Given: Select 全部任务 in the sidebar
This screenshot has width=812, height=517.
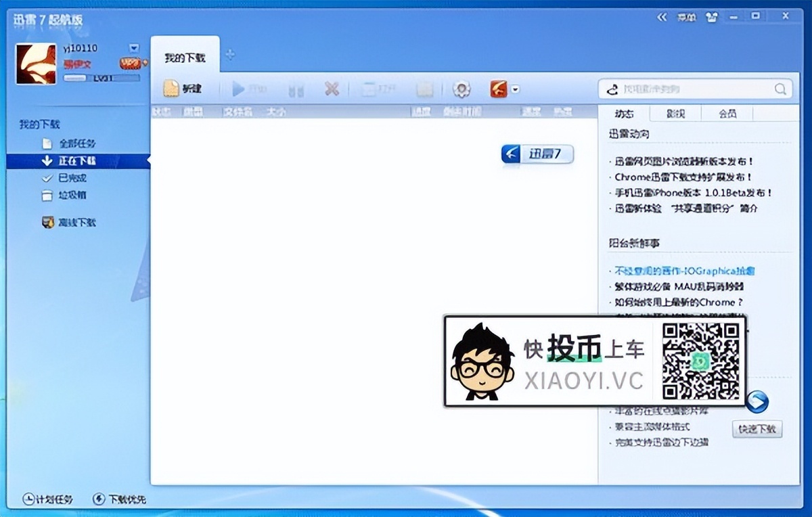Looking at the screenshot, I should tap(77, 143).
